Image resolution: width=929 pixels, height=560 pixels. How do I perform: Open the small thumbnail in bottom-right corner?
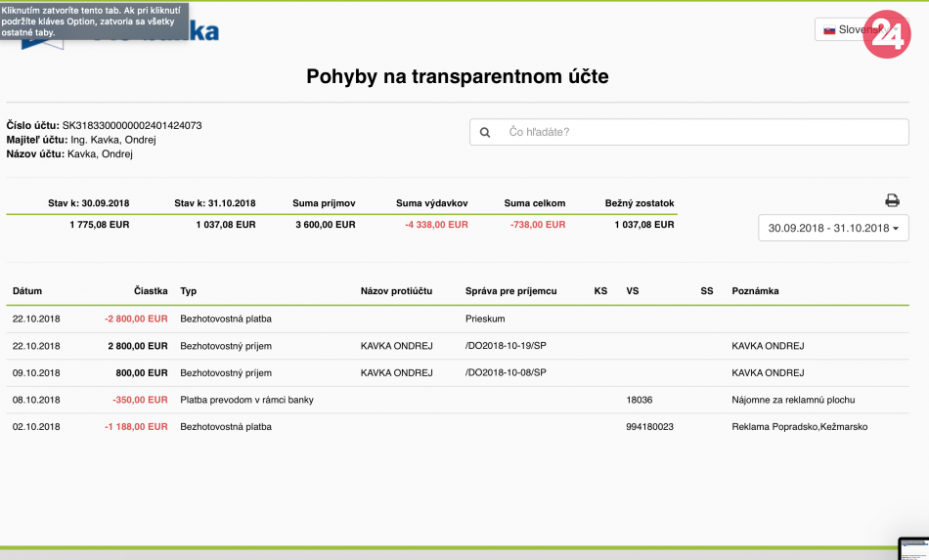coord(913,548)
